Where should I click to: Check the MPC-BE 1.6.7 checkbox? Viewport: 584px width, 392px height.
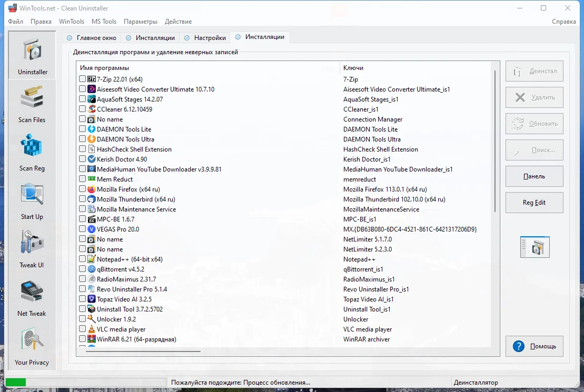[82, 219]
